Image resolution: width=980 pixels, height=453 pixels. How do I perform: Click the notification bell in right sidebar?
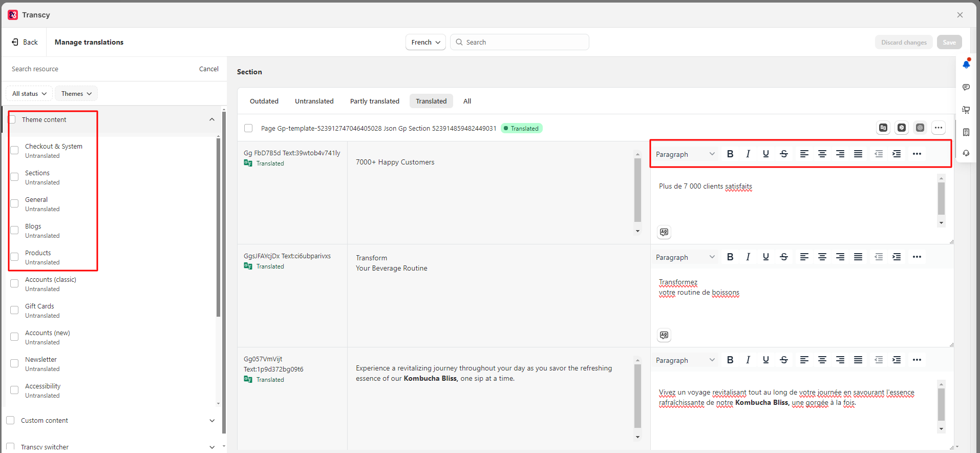[x=966, y=64]
